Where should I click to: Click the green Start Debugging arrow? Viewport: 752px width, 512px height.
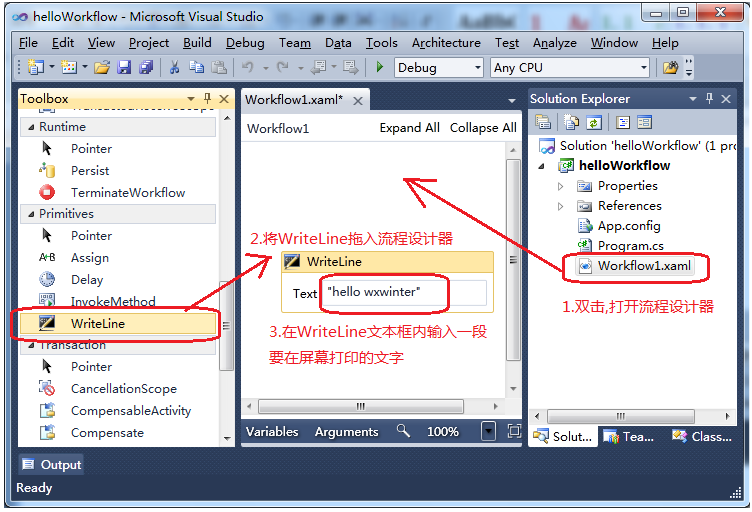(x=379, y=67)
